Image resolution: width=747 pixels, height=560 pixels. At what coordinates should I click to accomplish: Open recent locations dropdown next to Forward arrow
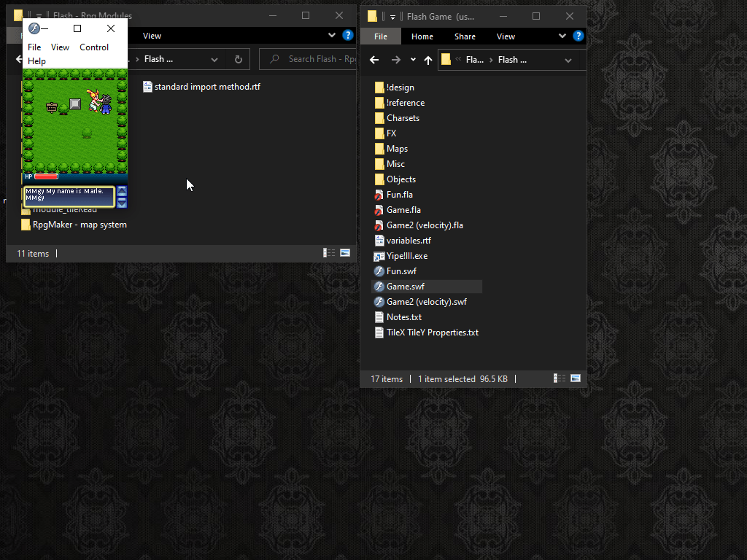pyautogui.click(x=413, y=60)
